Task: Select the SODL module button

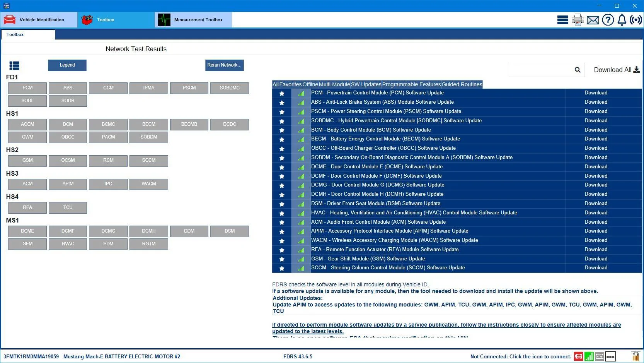Action: coord(27,101)
